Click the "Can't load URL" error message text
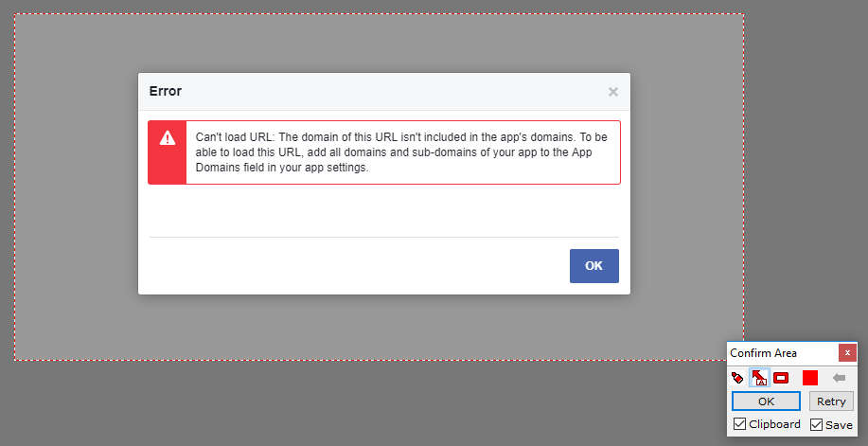The height and width of the screenshot is (446, 868). click(396, 152)
